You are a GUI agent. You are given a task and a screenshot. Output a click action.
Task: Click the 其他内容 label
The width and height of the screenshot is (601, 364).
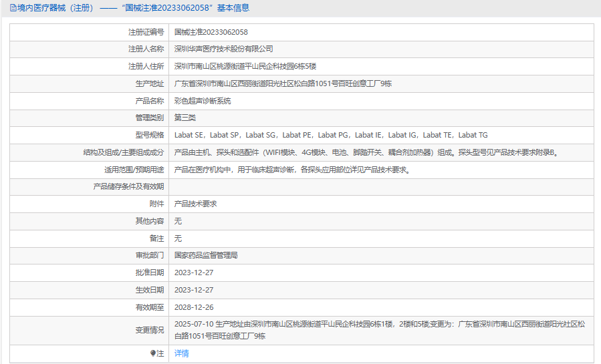[x=150, y=221]
